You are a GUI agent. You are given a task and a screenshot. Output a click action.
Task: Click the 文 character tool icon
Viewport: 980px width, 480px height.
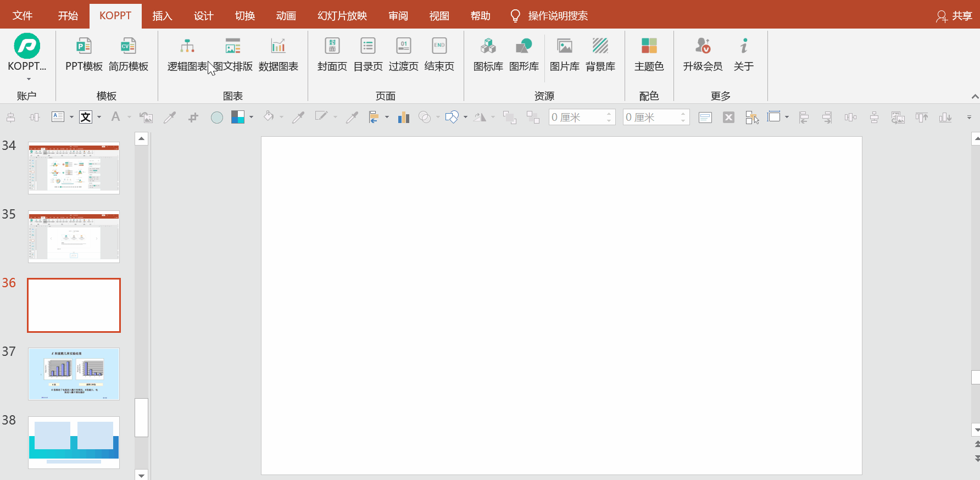(86, 117)
